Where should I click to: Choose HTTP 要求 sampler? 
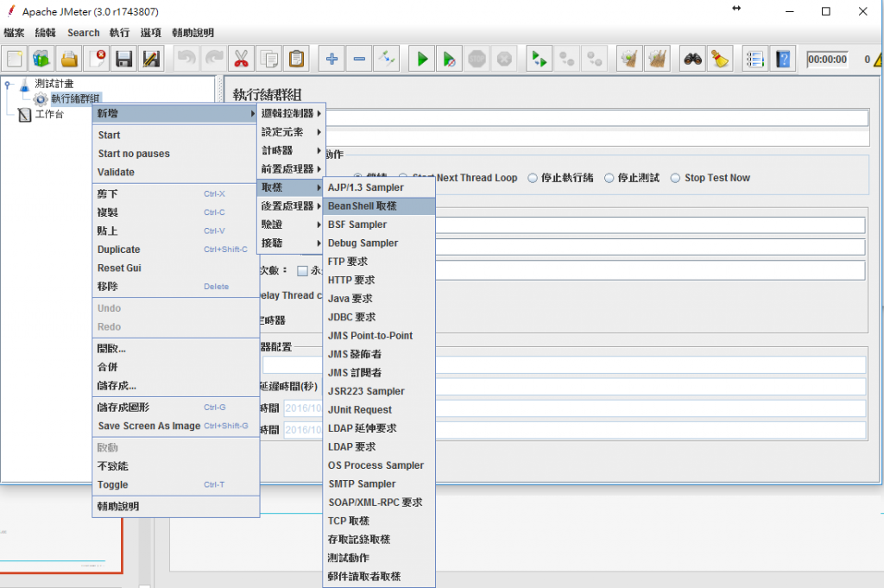click(379, 281)
